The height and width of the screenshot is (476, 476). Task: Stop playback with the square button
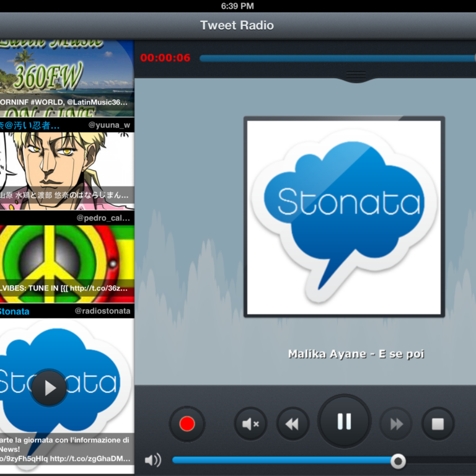[438, 424]
